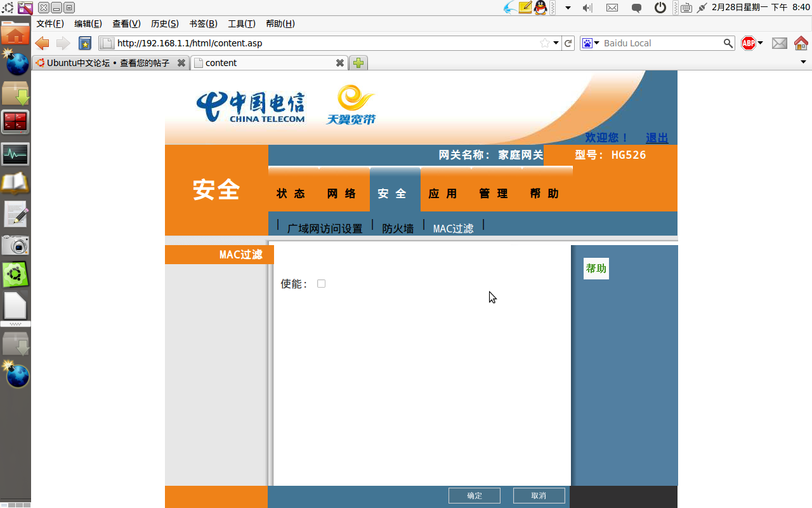
Task: Open the package download box in the dock
Action: click(x=15, y=93)
